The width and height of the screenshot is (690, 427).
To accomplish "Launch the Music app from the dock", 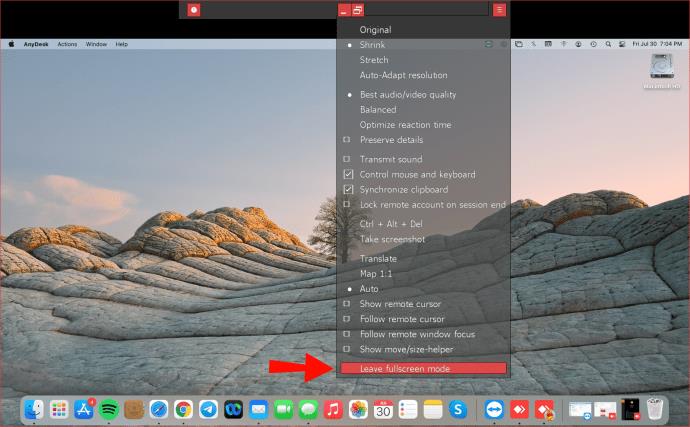I will [333, 409].
